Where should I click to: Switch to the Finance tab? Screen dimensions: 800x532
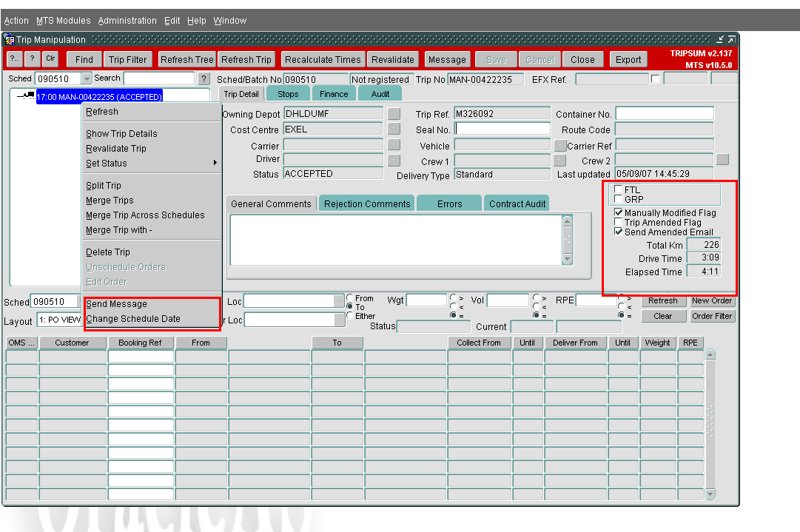coord(334,94)
